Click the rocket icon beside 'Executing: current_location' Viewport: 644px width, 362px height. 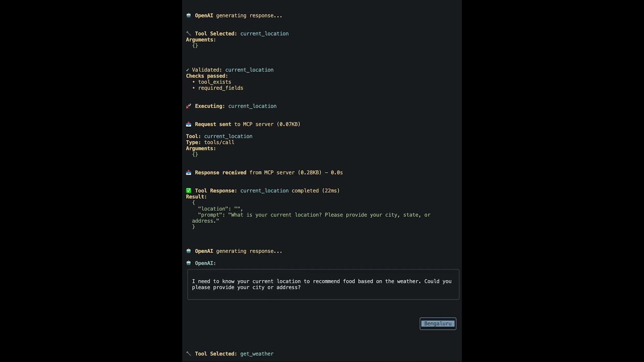tap(189, 106)
